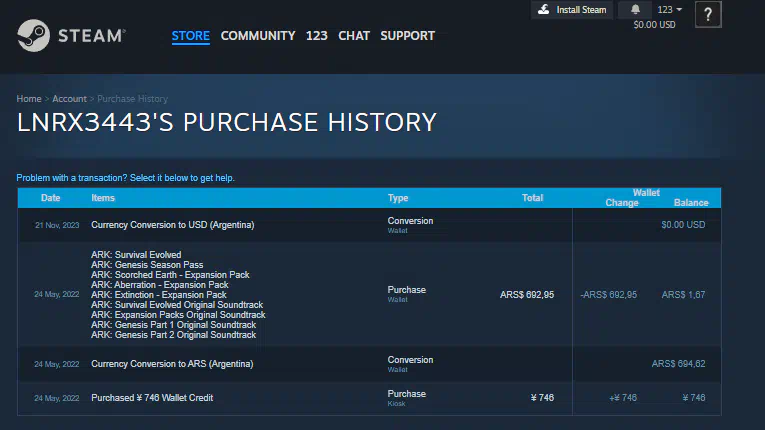Screen dimensions: 765x430
Task: Select the 21 Nov, 2023 date cell
Action: pos(57,225)
